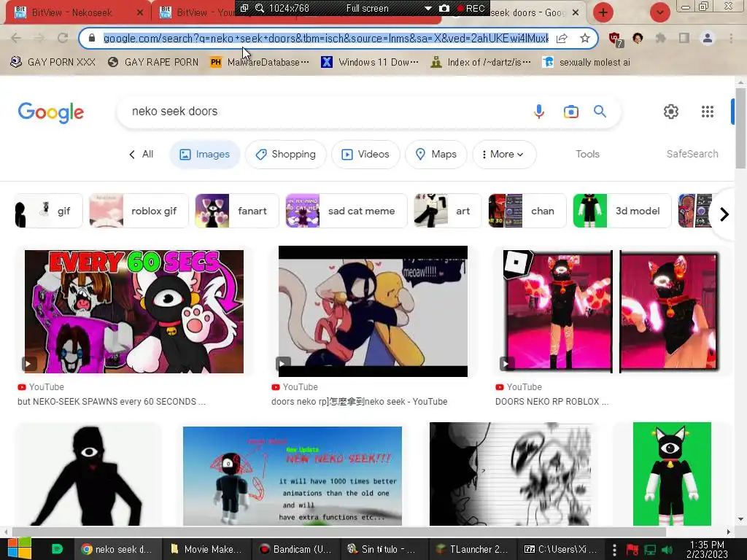Open the green app icon on the taskbar
This screenshot has height=560, width=747.
point(57,549)
